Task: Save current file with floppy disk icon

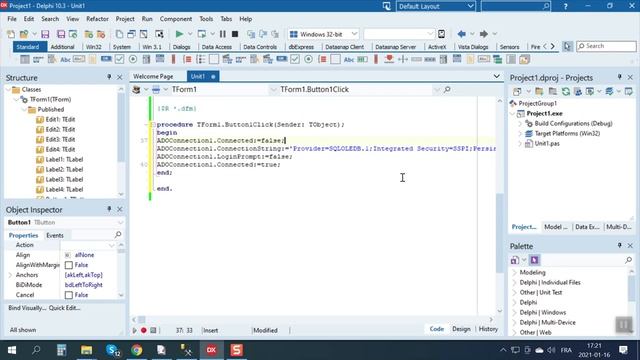Action: [x=45, y=34]
